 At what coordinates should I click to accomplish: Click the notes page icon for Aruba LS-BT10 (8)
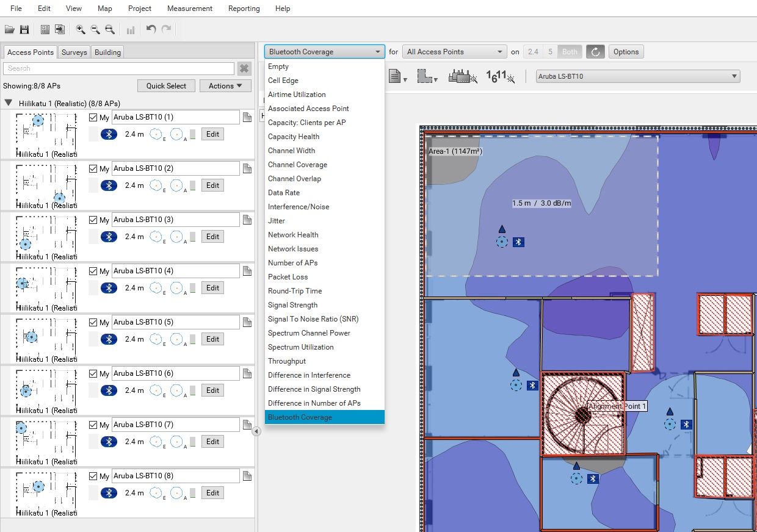[x=247, y=476]
